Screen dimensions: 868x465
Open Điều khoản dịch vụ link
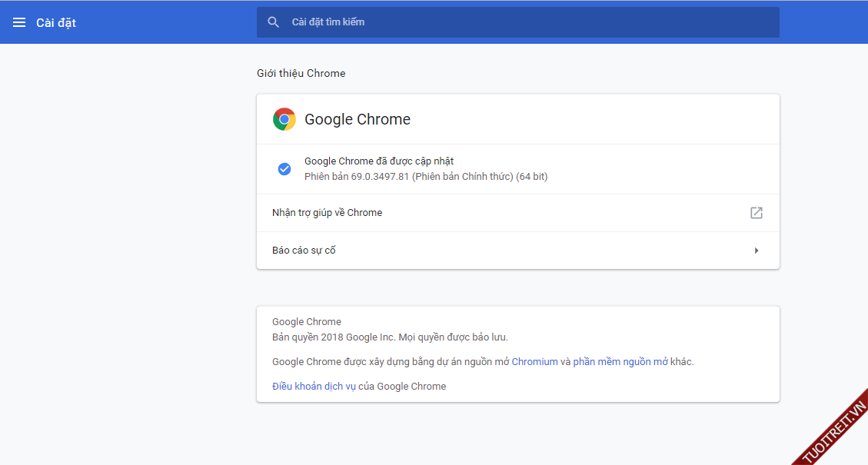point(314,387)
